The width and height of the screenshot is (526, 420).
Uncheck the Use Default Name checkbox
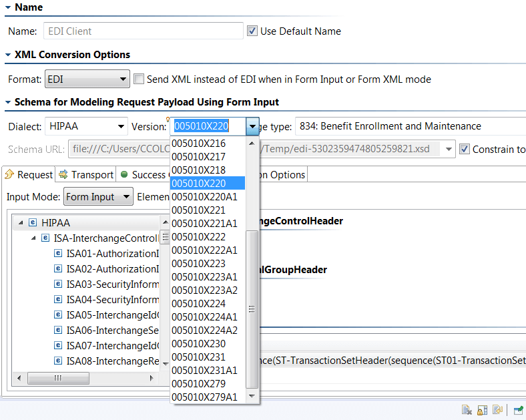click(x=252, y=31)
